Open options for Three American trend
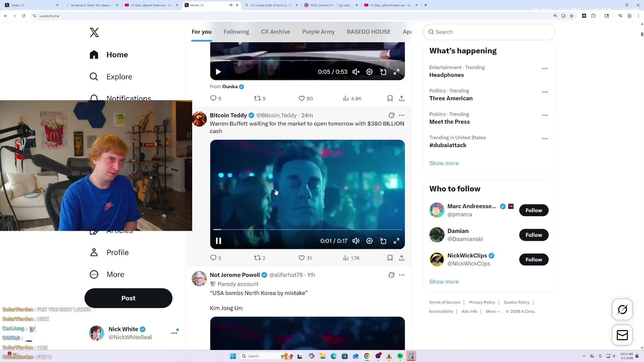This screenshot has width=644, height=362. [x=545, y=92]
